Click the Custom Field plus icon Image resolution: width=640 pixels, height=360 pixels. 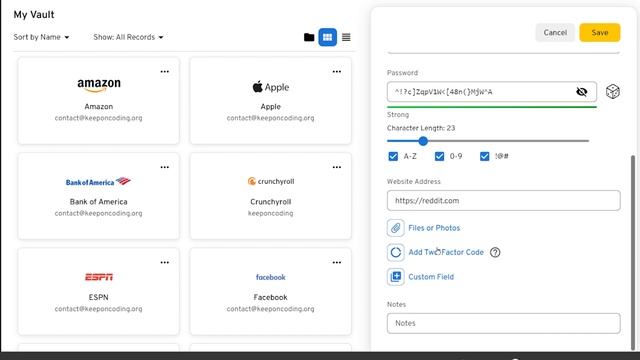(x=396, y=277)
